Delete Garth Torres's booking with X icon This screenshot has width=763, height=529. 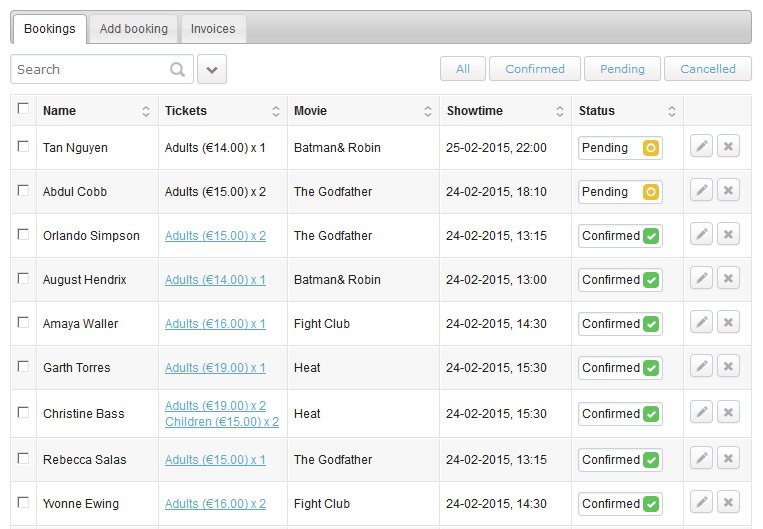(728, 366)
